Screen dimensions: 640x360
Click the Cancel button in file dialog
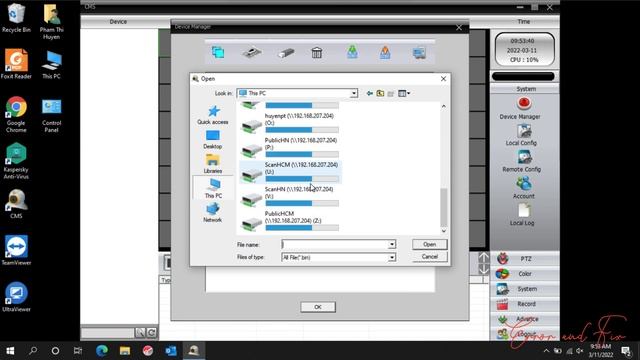(x=429, y=257)
